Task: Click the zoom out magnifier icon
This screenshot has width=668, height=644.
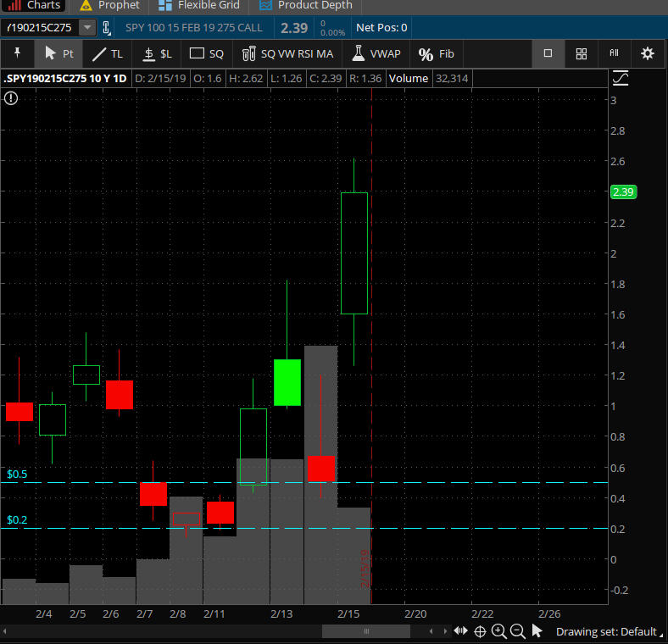Action: tap(517, 631)
